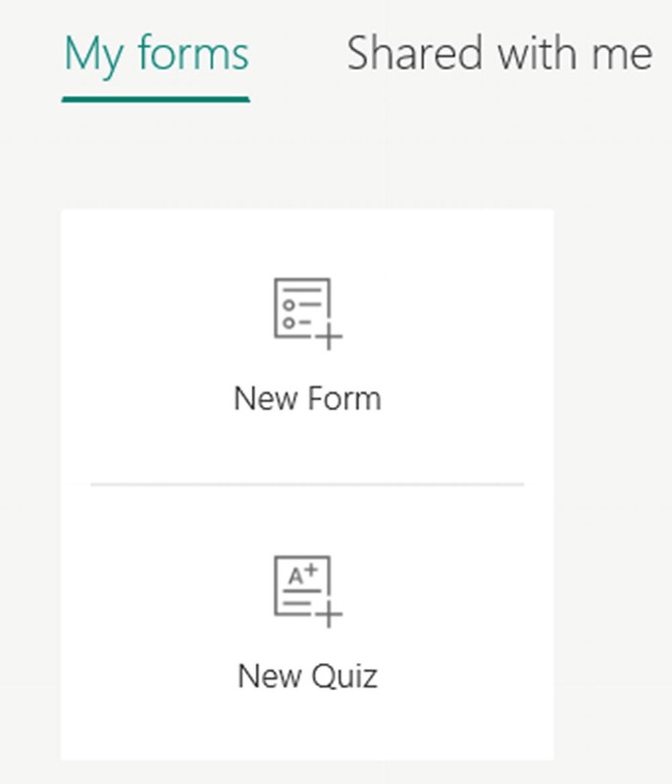
Task: Click the A+ grade symbol inside the quiz icon
Action: pos(303,574)
